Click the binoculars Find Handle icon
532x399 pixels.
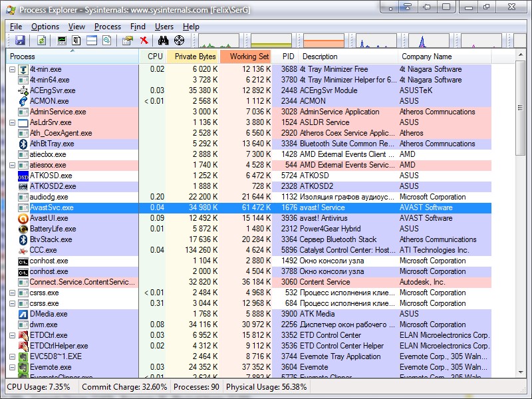pos(163,41)
